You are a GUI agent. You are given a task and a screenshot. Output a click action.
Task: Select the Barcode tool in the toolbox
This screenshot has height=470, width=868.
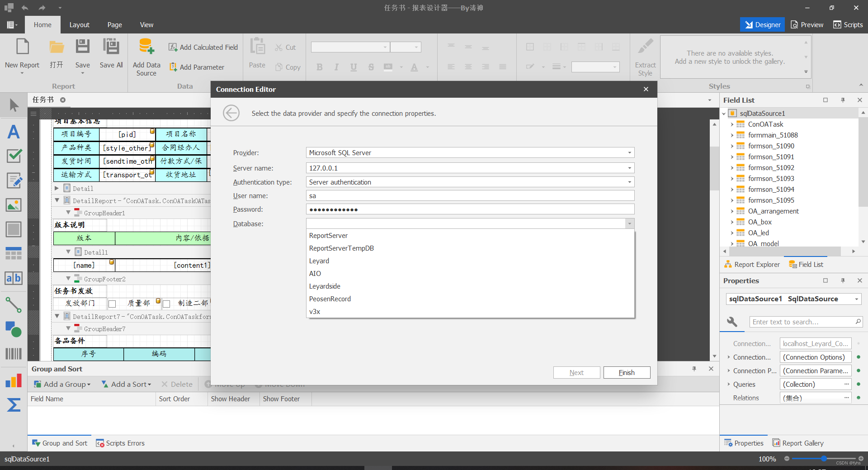[14, 354]
